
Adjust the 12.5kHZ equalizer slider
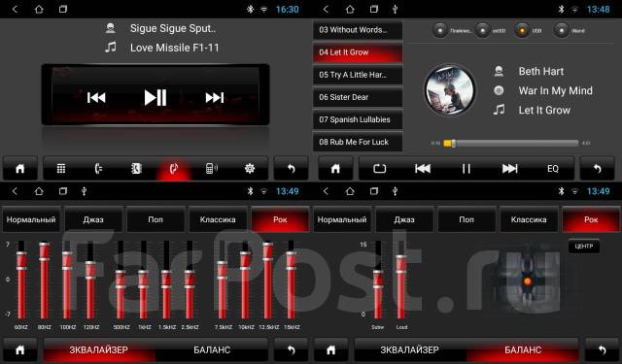(268, 280)
